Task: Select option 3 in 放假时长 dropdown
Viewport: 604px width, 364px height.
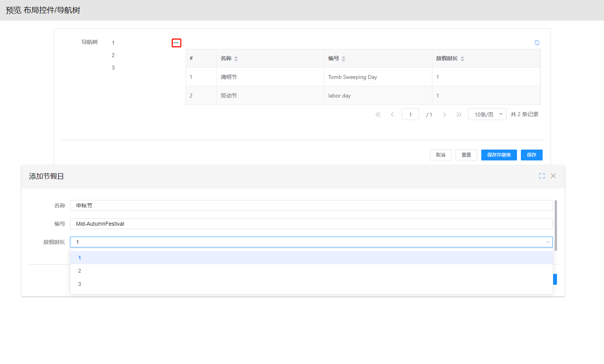Action: pos(79,284)
